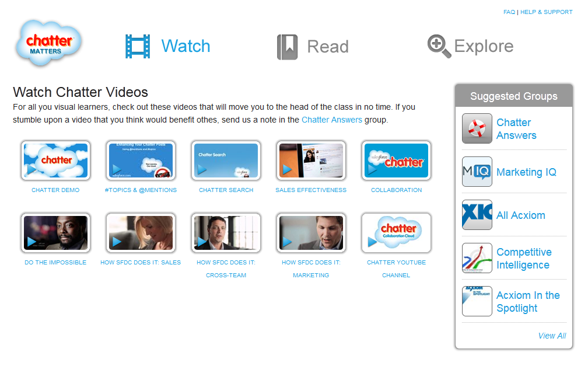Click the Watch Chatter Videos heading
The height and width of the screenshot is (366, 588).
(x=80, y=92)
